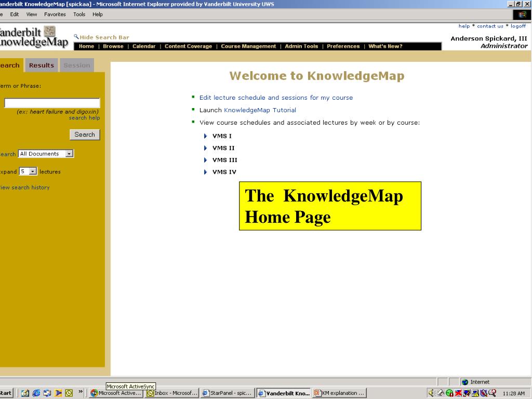Open the Tools menu
Viewport: 532px width, 399px height.
[79, 14]
